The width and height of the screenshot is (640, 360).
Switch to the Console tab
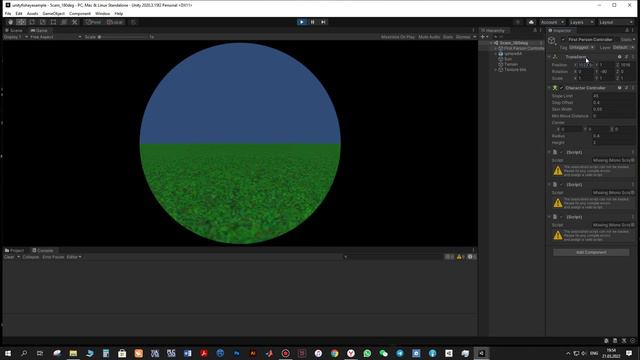(x=43, y=250)
